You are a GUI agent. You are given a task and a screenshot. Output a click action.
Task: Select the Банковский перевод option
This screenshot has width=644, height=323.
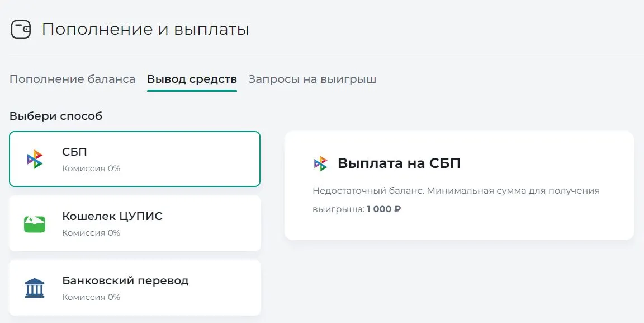(x=134, y=287)
